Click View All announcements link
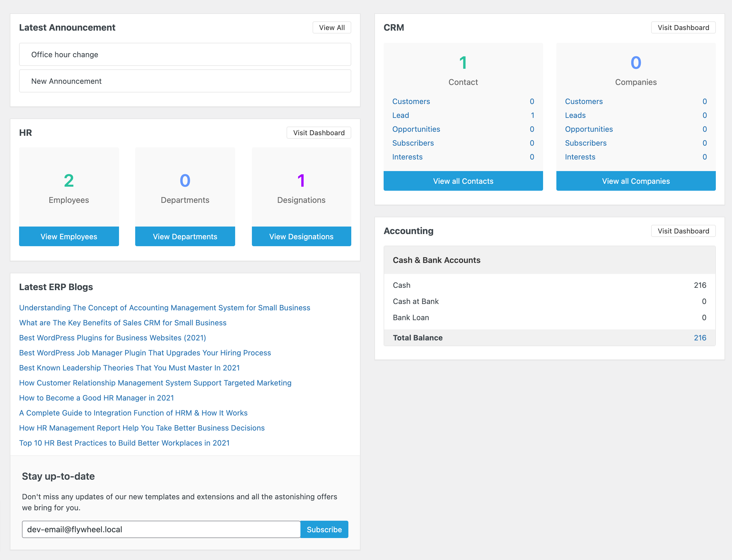The height and width of the screenshot is (560, 732). [x=331, y=27]
